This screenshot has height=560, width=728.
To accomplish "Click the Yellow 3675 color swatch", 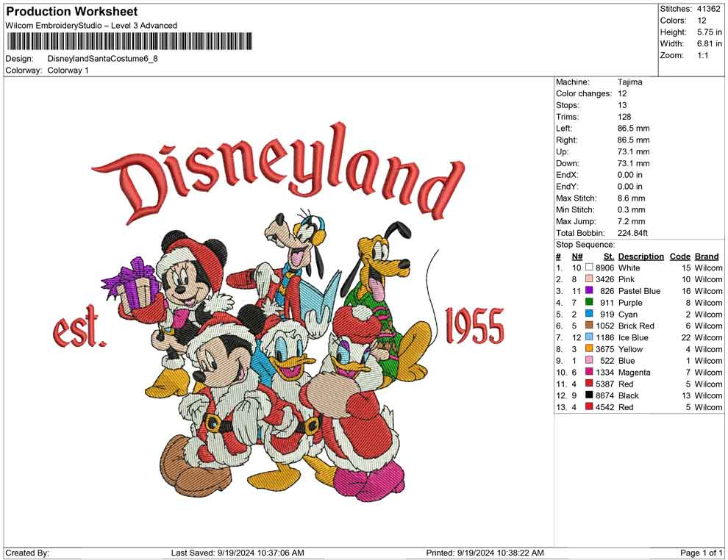I will pyautogui.click(x=589, y=348).
